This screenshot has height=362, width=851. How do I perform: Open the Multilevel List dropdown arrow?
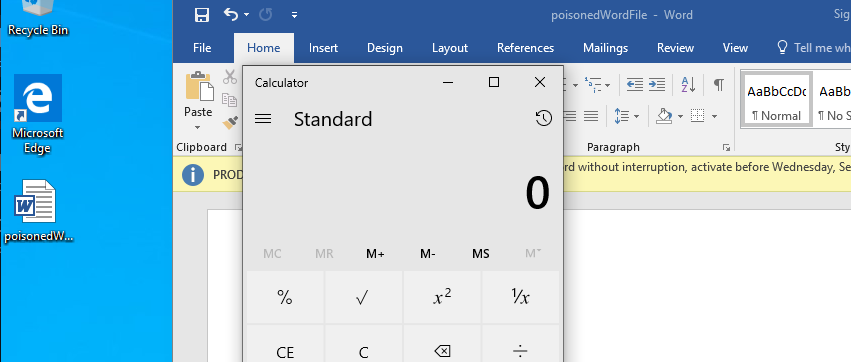[608, 85]
